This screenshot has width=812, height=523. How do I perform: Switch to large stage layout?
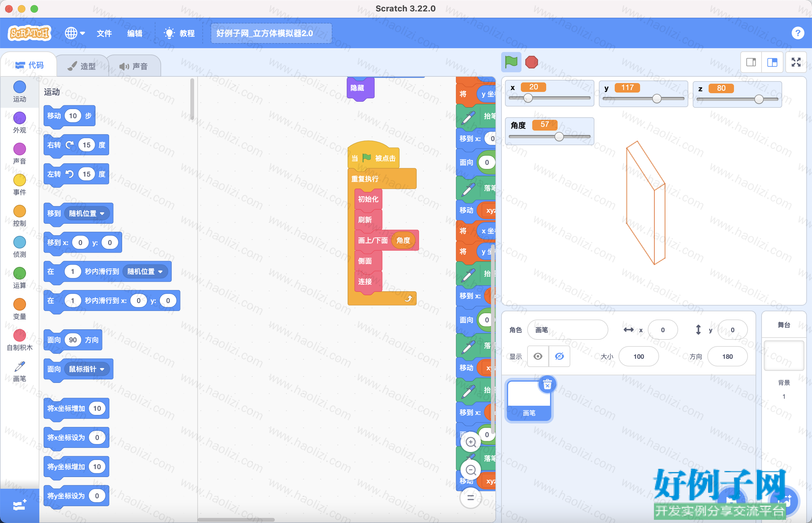[x=772, y=62]
